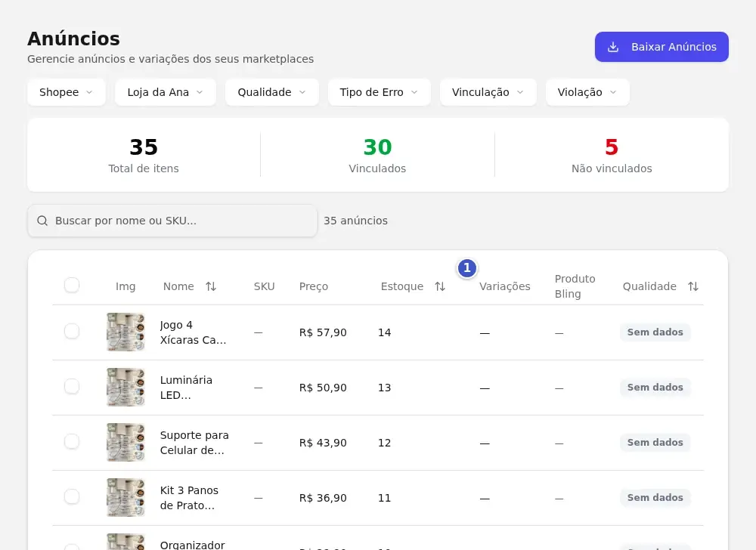
Task: Select the Luminária LED row checkbox
Action: pos(72,386)
